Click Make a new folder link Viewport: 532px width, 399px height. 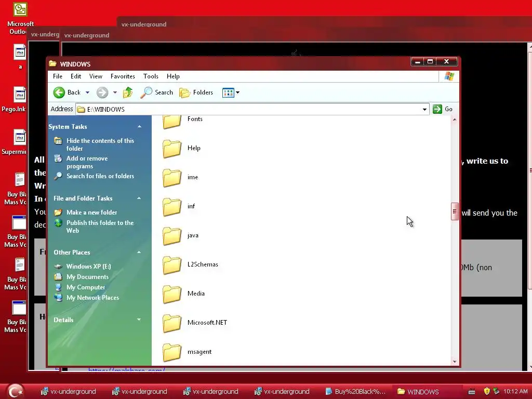[x=91, y=212]
